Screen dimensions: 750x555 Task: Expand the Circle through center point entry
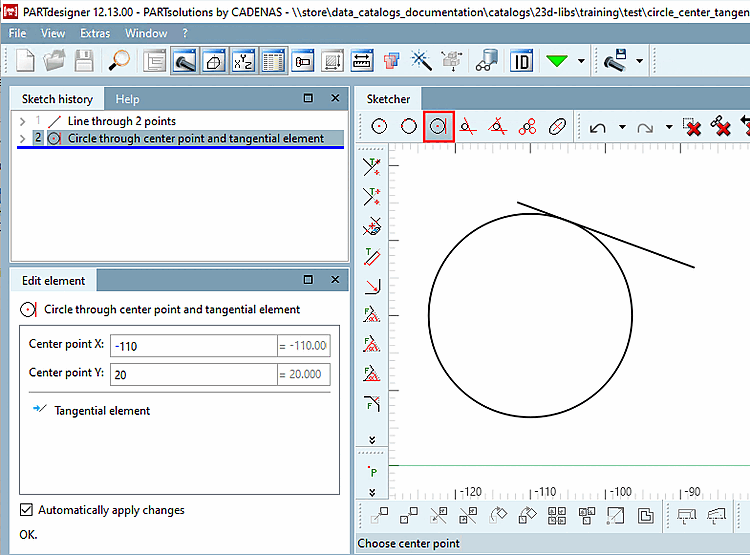pyautogui.click(x=22, y=139)
